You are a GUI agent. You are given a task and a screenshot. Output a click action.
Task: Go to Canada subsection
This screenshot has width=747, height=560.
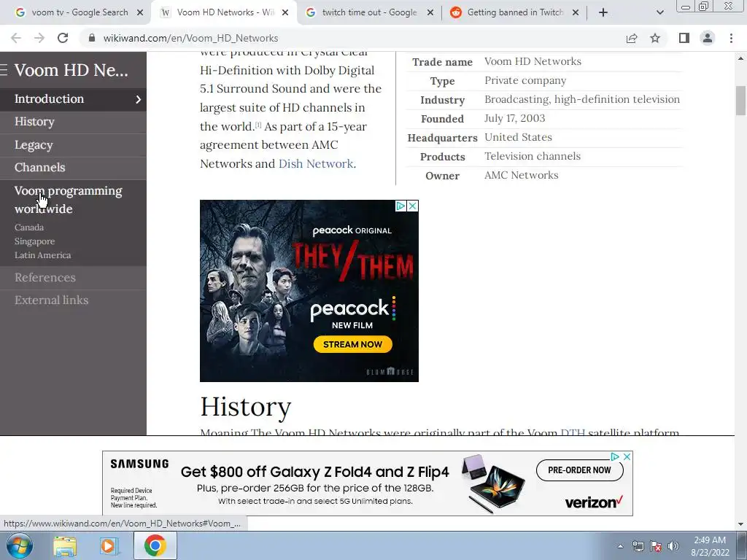coord(29,227)
